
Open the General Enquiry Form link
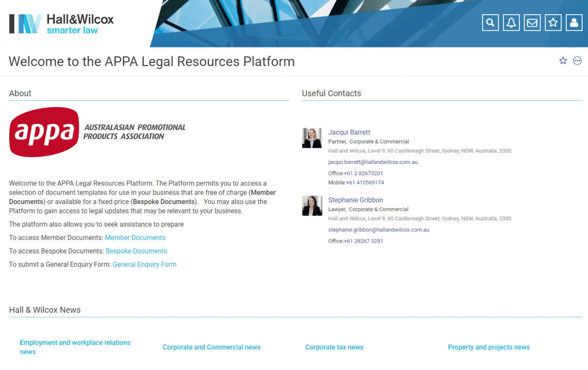pyautogui.click(x=145, y=264)
